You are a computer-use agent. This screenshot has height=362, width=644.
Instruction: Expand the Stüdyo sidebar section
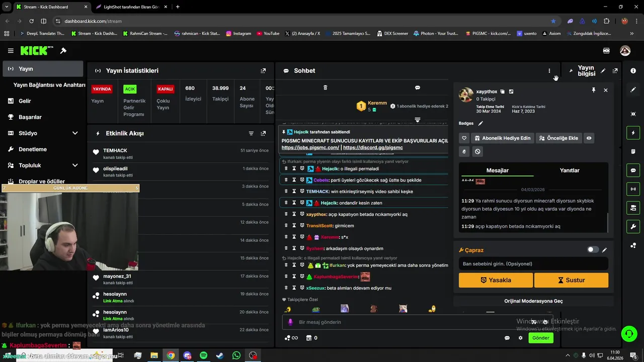pyautogui.click(x=75, y=133)
